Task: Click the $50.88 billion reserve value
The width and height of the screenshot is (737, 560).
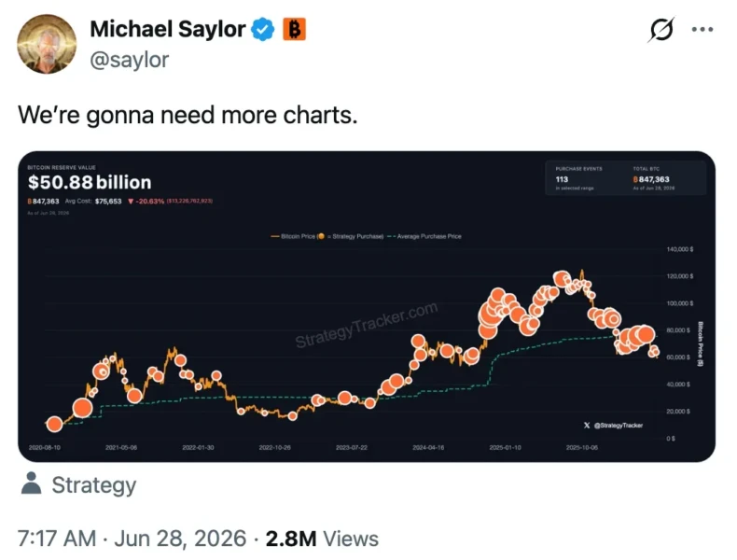Action: pos(90,182)
